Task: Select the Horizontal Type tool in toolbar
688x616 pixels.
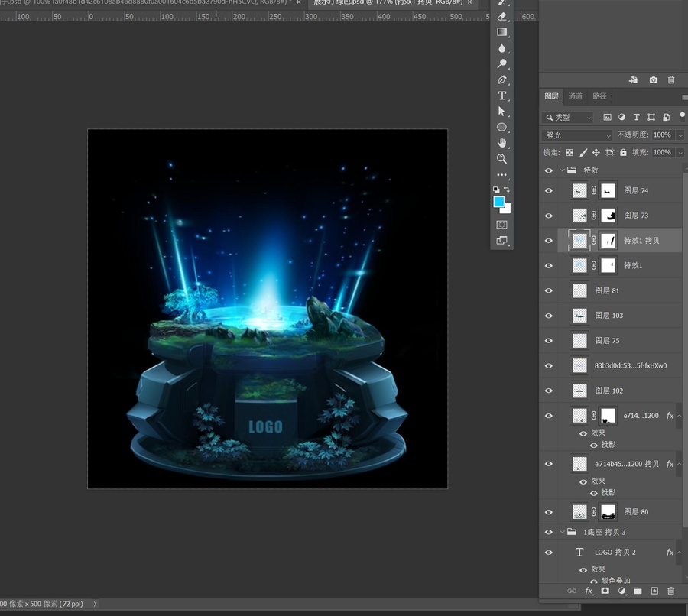Action: tap(502, 96)
